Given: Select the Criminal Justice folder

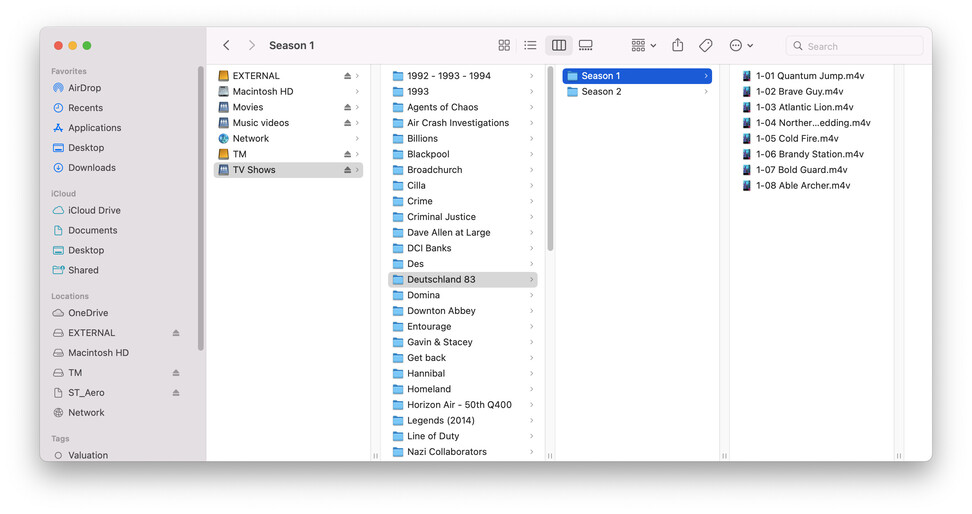Looking at the screenshot, I should (x=462, y=217).
